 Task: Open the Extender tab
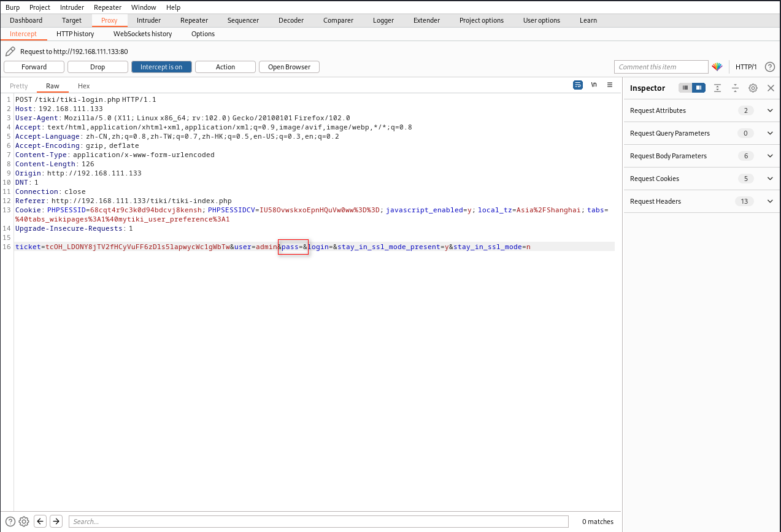(426, 20)
